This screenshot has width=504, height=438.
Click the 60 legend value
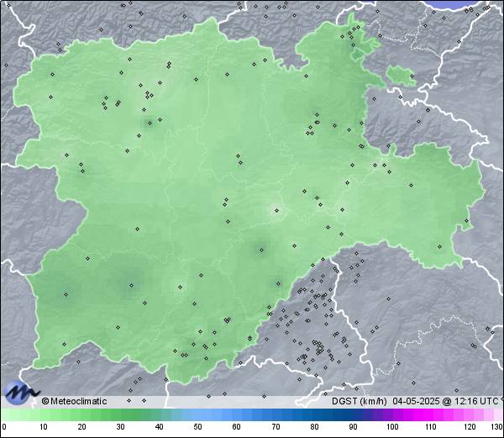(237, 427)
